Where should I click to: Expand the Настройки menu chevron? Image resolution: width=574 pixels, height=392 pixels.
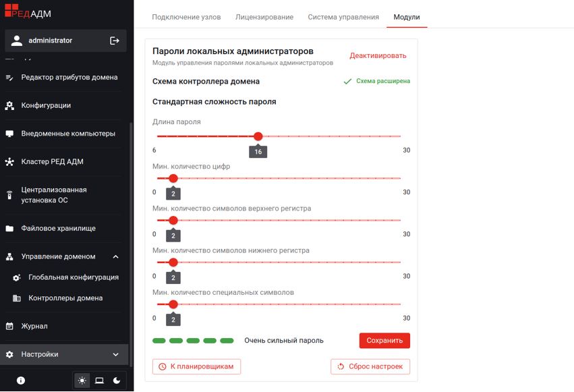coord(115,355)
